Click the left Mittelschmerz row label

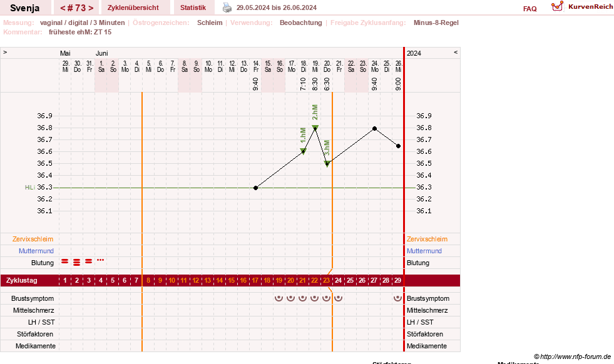pyautogui.click(x=33, y=310)
